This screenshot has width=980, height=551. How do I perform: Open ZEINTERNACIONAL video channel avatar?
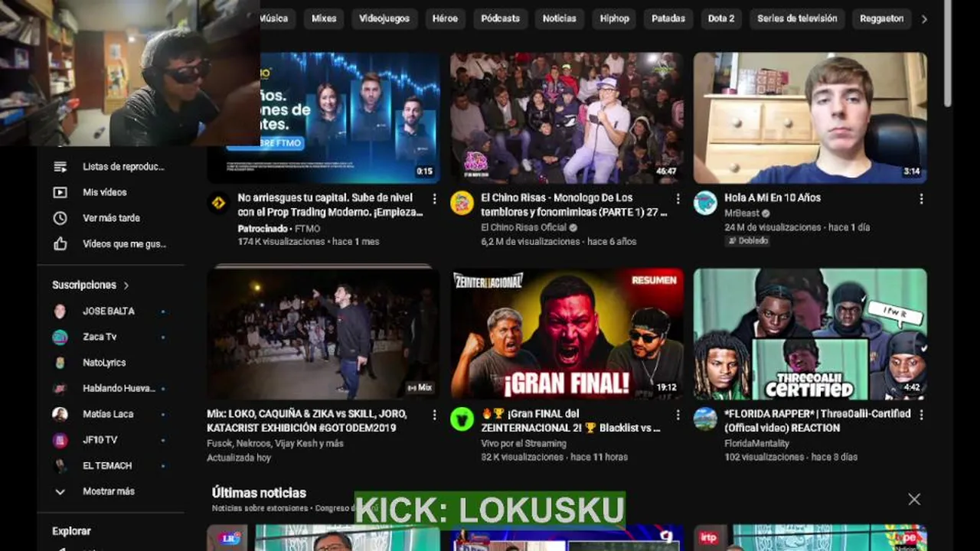click(x=462, y=419)
